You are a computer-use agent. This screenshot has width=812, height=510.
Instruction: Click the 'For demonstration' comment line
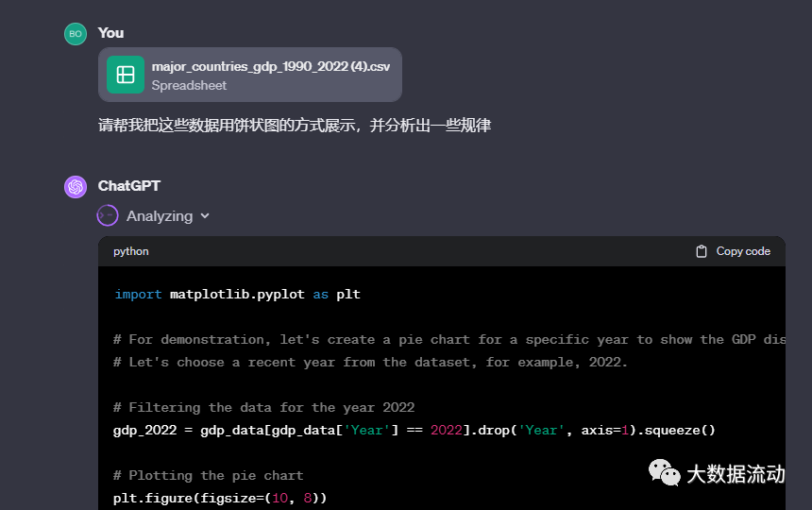pyautogui.click(x=449, y=340)
